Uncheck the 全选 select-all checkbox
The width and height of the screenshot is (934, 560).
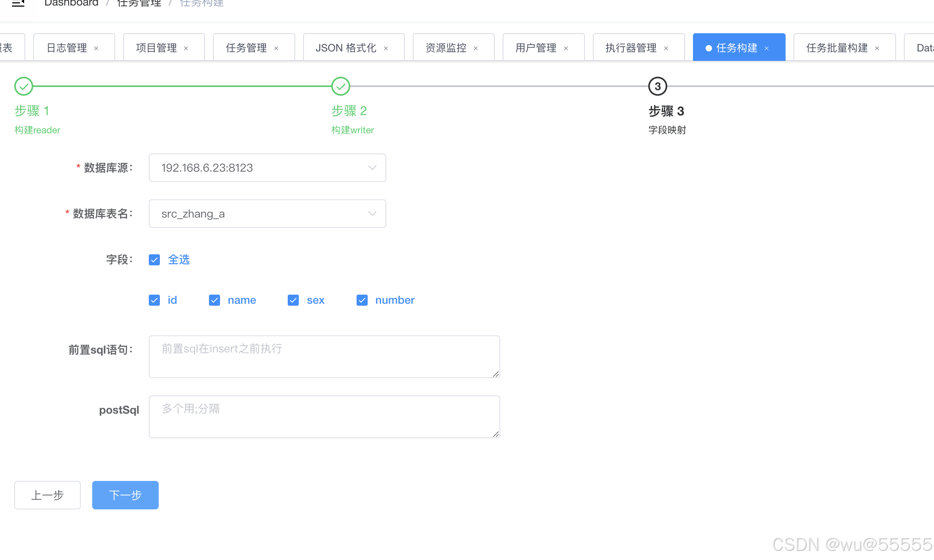pyautogui.click(x=154, y=260)
